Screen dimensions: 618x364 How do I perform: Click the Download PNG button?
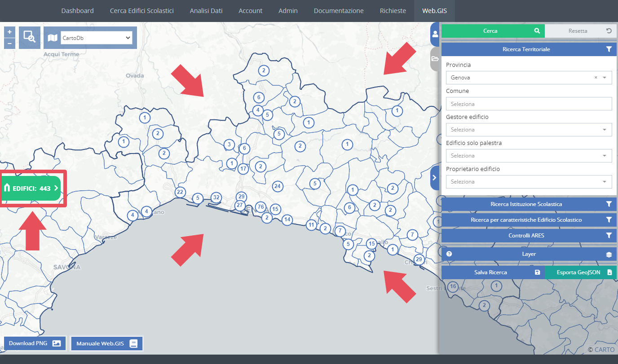[35, 343]
